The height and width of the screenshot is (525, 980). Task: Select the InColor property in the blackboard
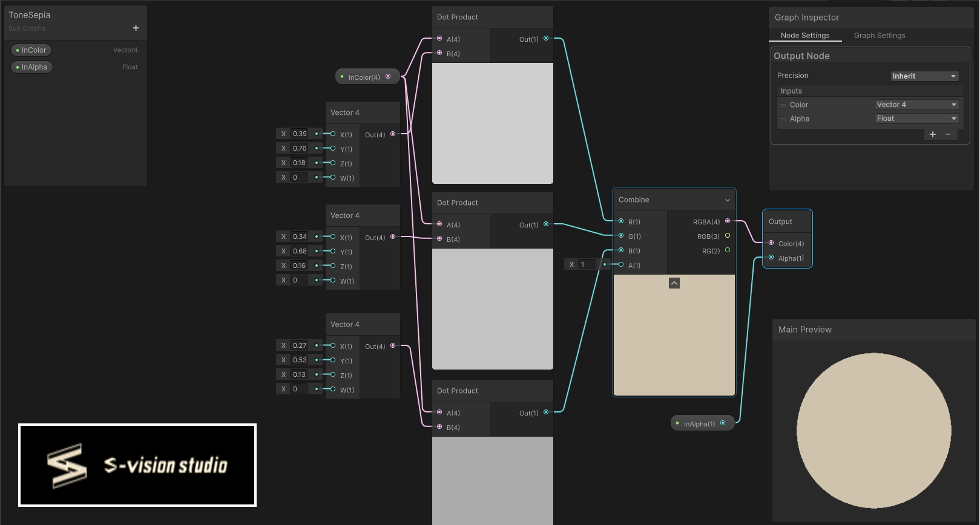click(x=31, y=50)
